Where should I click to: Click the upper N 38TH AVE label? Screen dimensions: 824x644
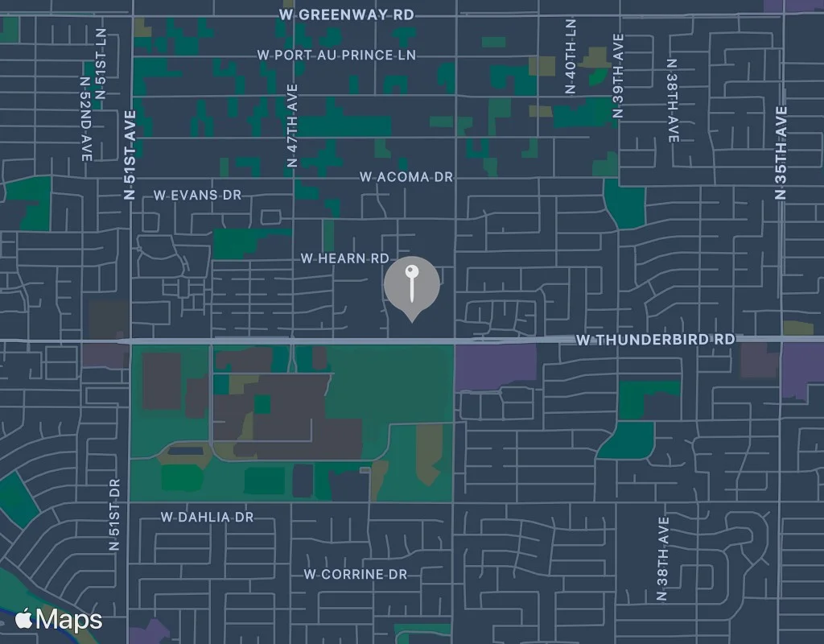672,101
